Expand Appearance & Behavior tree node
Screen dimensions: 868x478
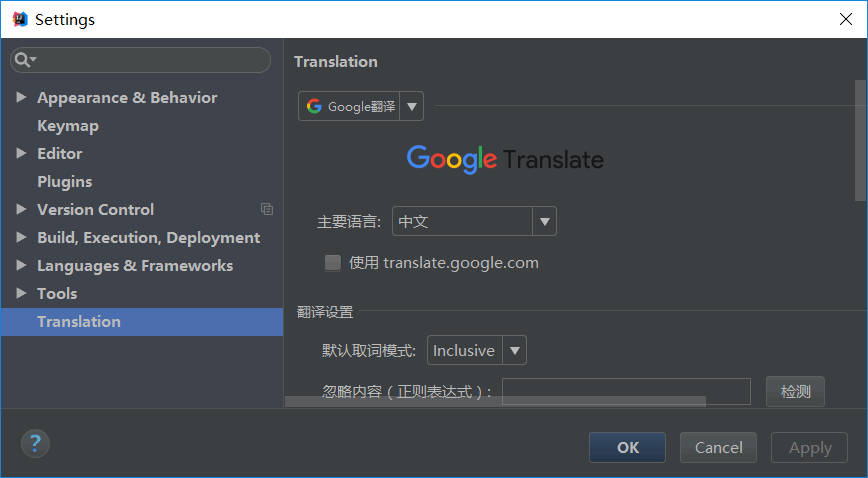point(21,97)
